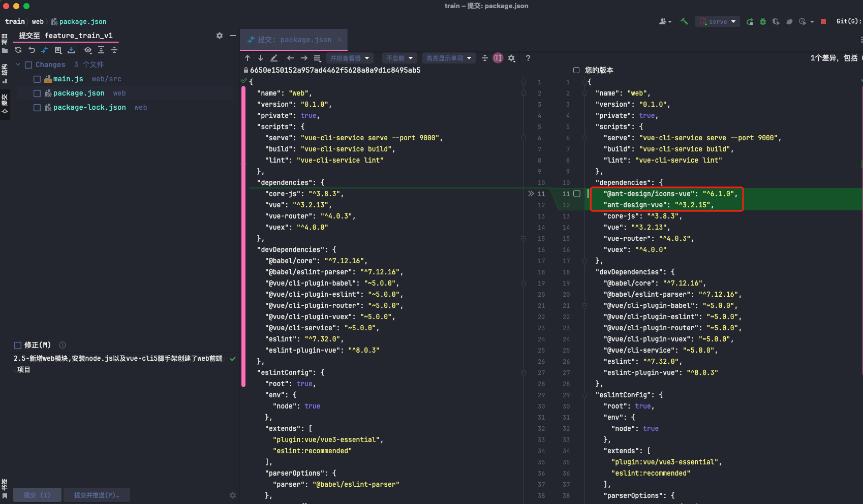Toggle synchronized scrolling in diff viewer
This screenshot has height=504, width=863.
point(498,58)
